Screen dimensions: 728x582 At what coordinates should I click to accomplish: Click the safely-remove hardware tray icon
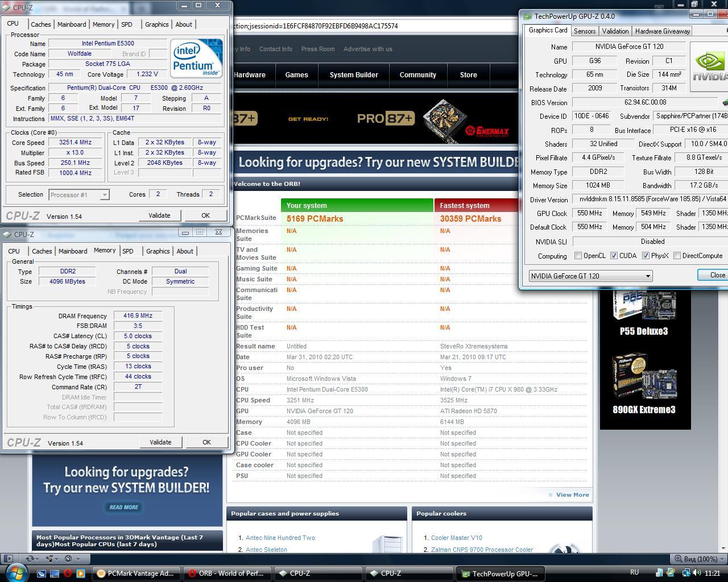click(659, 573)
